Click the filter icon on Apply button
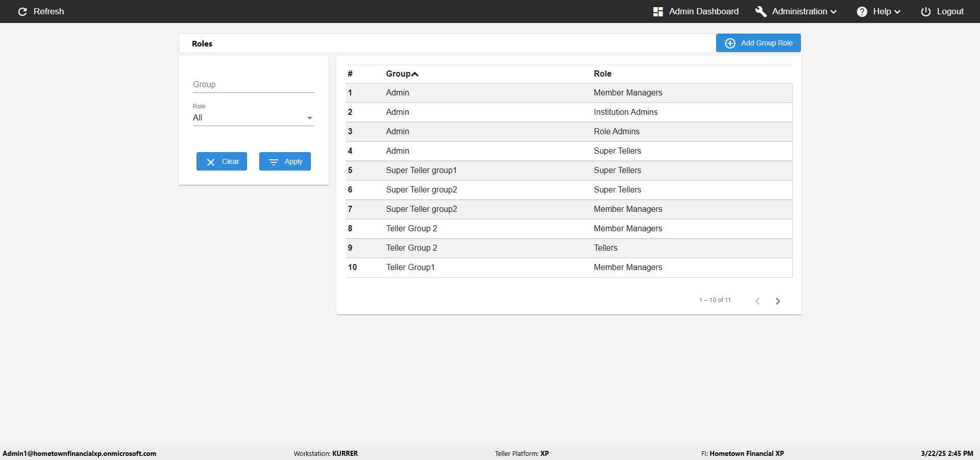Viewport: 980px width, 460px height. pyautogui.click(x=274, y=162)
